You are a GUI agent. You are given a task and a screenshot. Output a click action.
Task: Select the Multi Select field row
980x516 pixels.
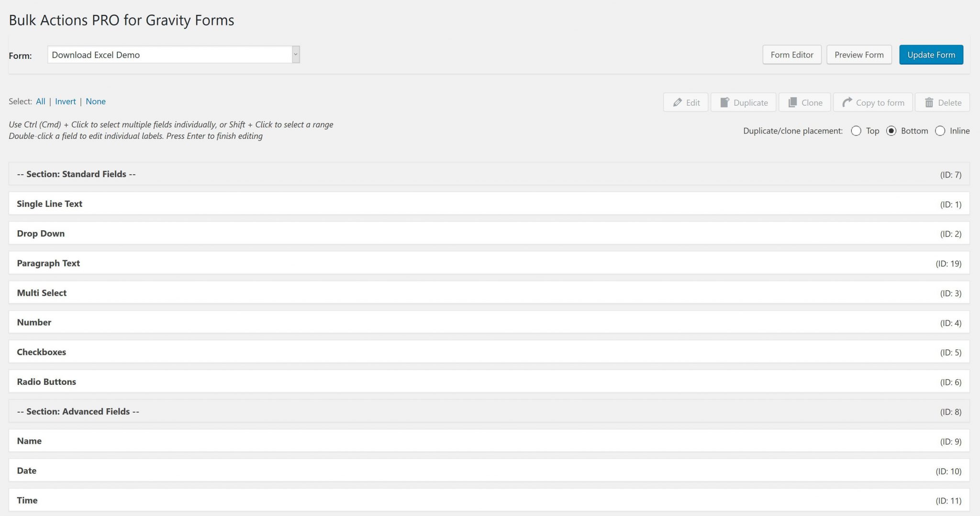coord(489,293)
